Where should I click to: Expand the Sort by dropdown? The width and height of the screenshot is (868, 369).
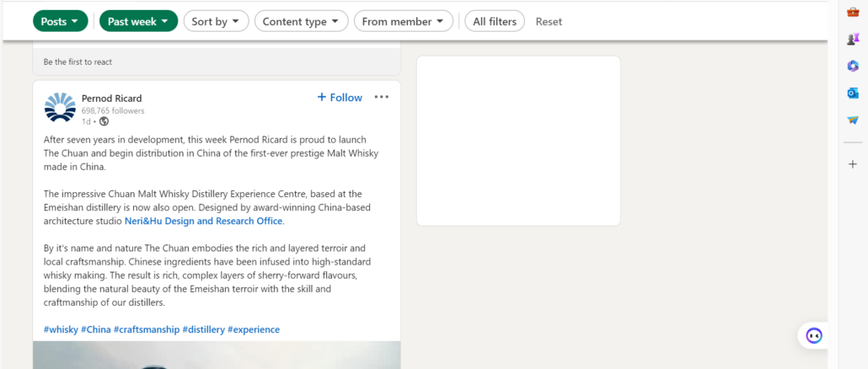215,21
